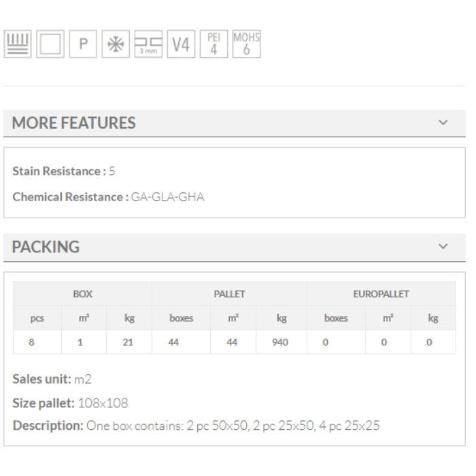Click the empty square tile icon
Viewport: 476px width, 476px height.
click(50, 45)
